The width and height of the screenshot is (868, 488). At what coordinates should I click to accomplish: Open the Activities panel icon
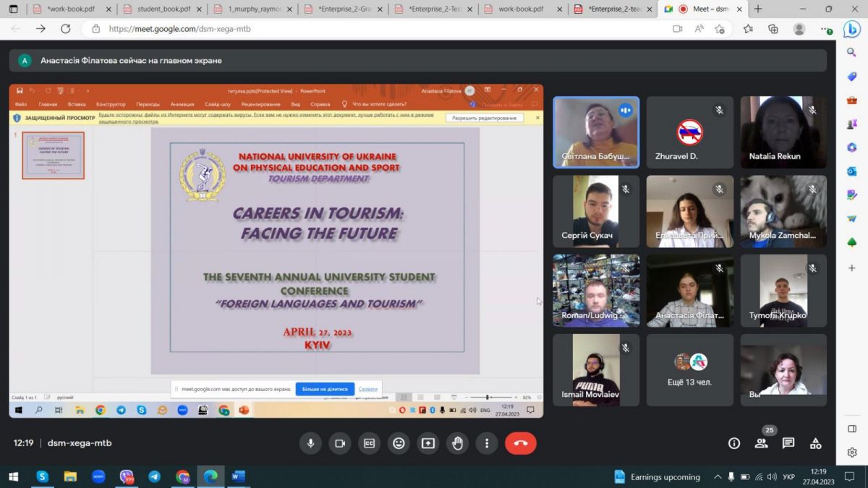(x=815, y=443)
